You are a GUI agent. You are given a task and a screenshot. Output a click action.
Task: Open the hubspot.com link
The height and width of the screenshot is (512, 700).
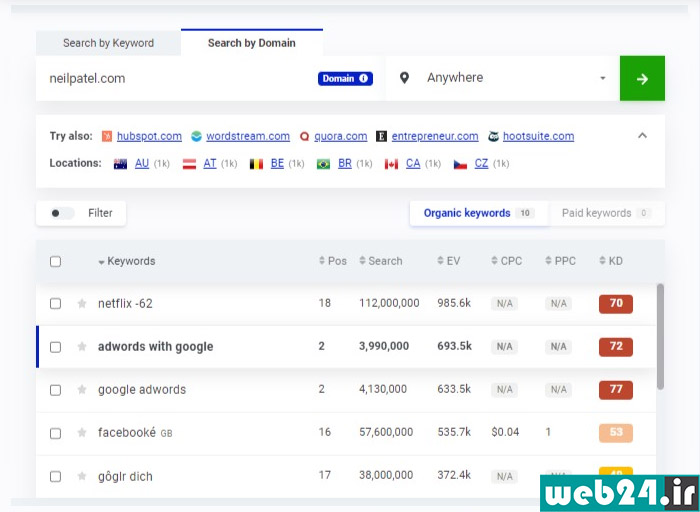(149, 136)
